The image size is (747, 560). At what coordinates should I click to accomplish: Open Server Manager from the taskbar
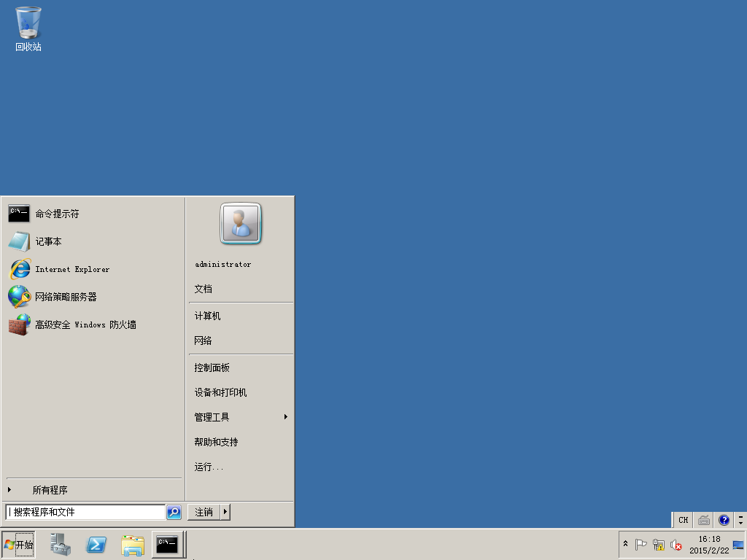click(61, 545)
